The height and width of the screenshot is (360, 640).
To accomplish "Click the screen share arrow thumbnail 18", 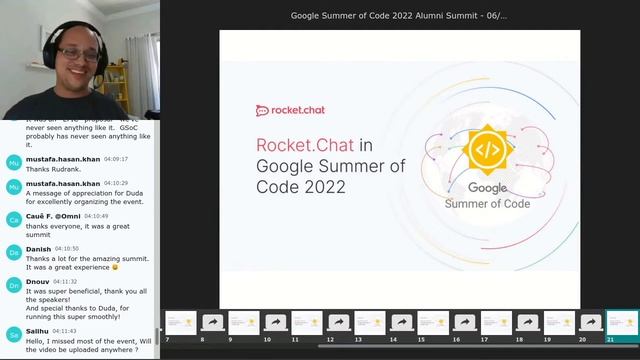I will 528,323.
